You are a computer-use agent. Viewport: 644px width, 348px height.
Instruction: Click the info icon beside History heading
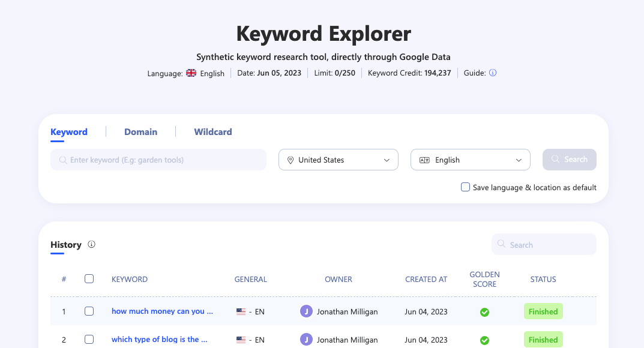click(91, 245)
